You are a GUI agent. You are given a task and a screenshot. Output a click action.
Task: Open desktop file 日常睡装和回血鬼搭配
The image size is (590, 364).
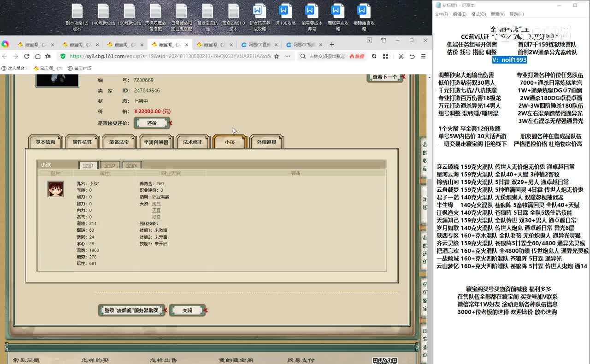[182, 18]
